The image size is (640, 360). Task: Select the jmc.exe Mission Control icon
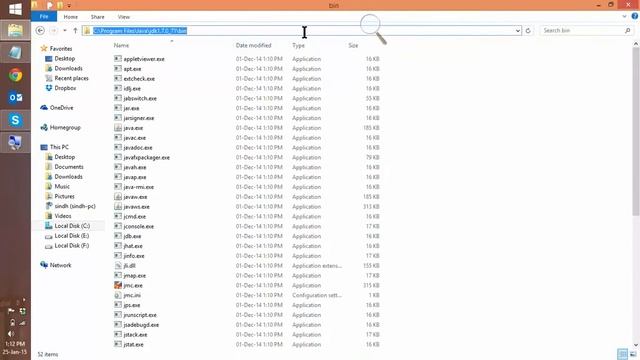118,285
